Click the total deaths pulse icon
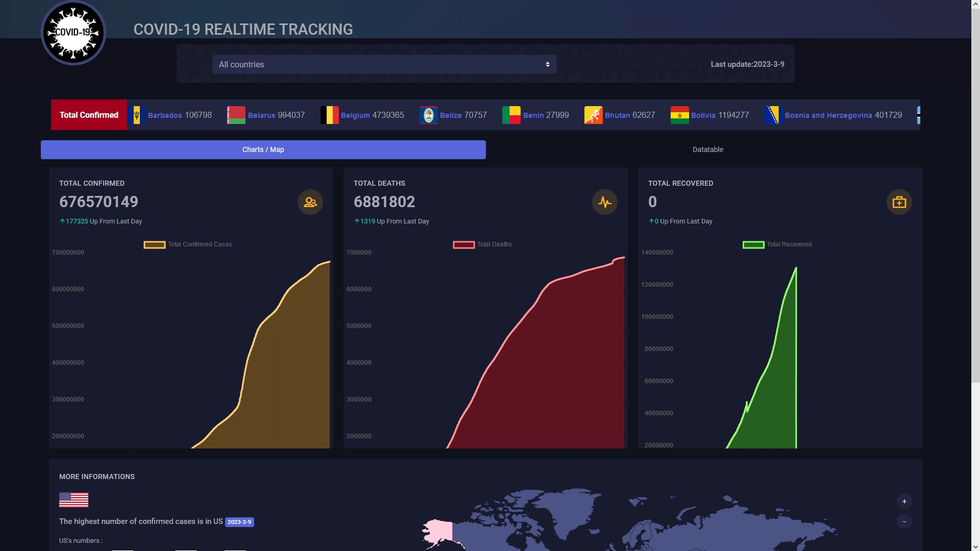 [605, 202]
